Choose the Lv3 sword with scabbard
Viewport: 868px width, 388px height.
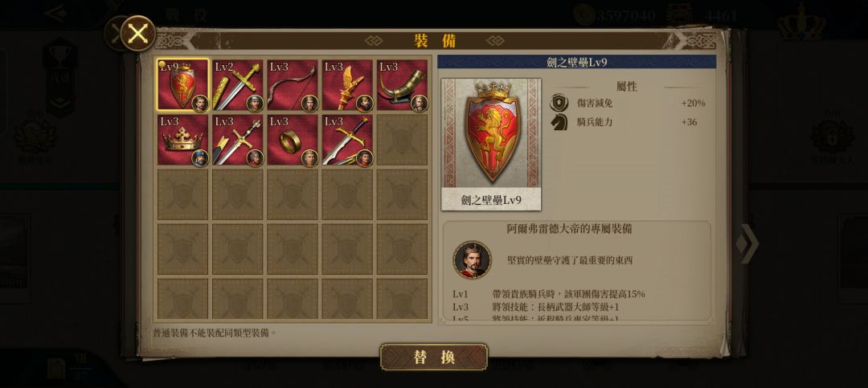[x=237, y=140]
